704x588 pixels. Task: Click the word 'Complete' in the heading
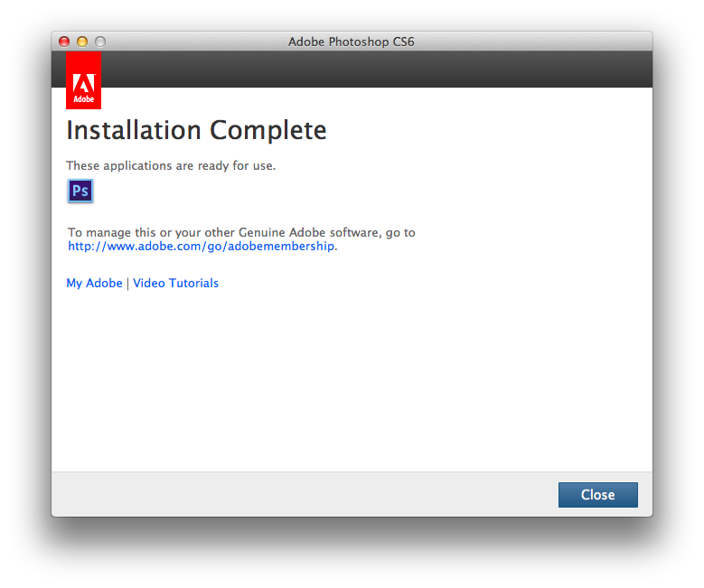pos(268,131)
